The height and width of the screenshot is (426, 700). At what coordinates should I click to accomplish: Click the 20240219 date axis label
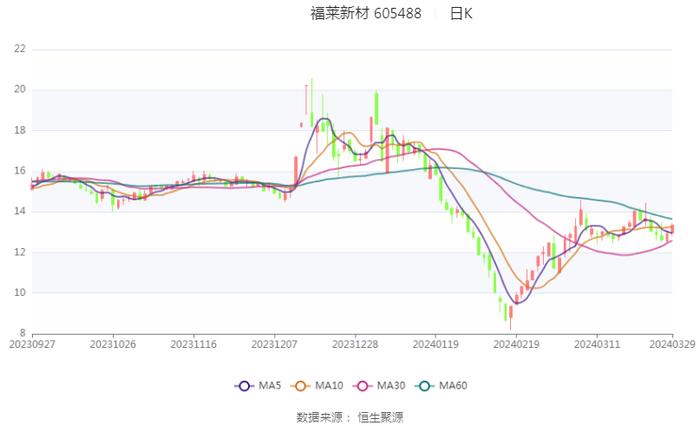click(x=515, y=343)
